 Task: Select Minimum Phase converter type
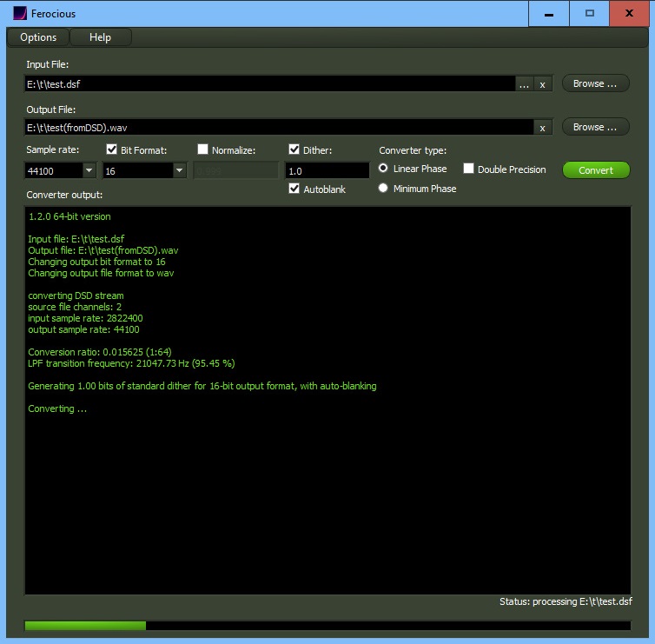point(383,189)
